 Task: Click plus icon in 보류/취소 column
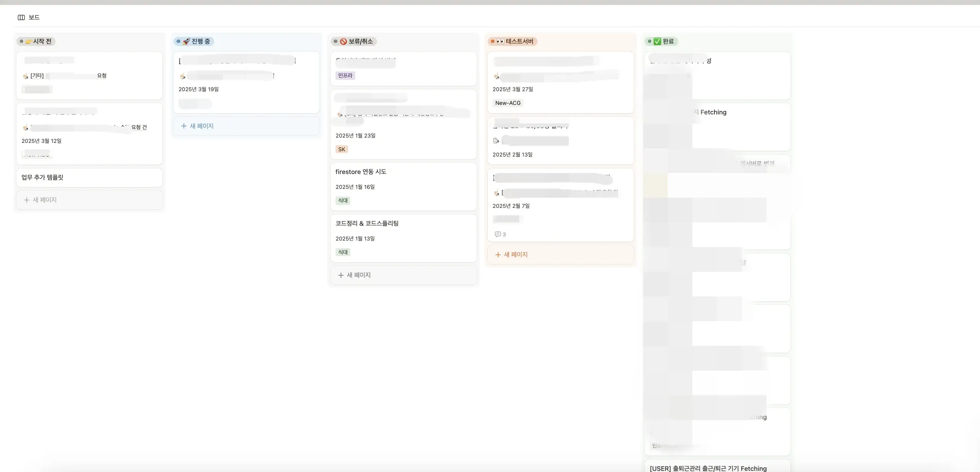click(x=341, y=275)
